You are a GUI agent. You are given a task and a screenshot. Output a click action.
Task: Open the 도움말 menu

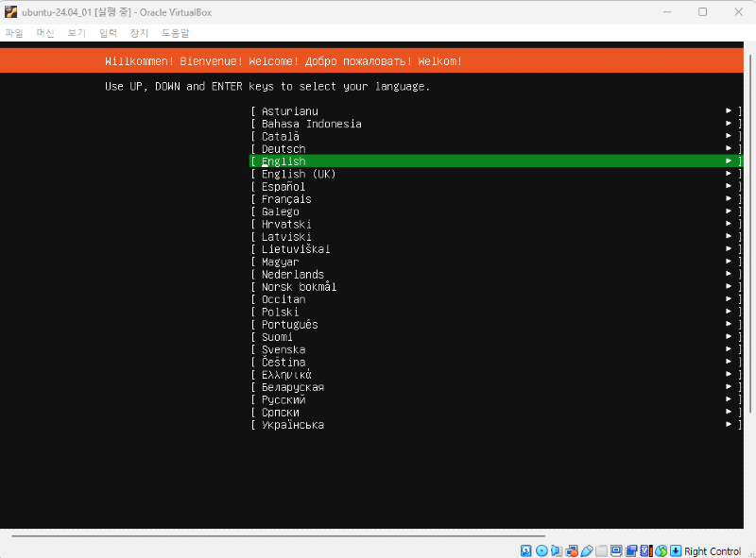point(175,33)
